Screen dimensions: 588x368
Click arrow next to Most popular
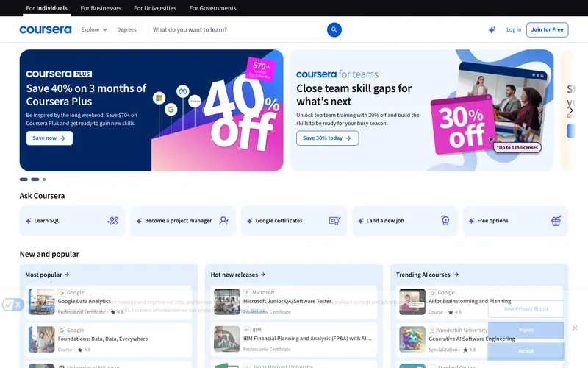tap(67, 275)
